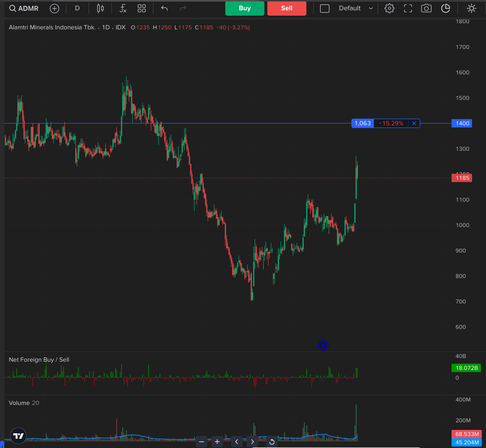Open symbol search for ADMR

click(24, 9)
